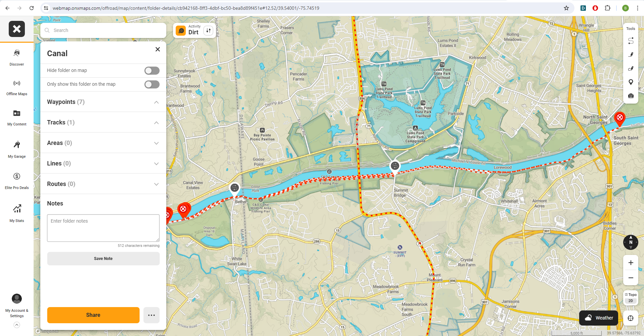This screenshot has height=336, width=644.
Task: Expand the Areas section
Action: click(156, 143)
